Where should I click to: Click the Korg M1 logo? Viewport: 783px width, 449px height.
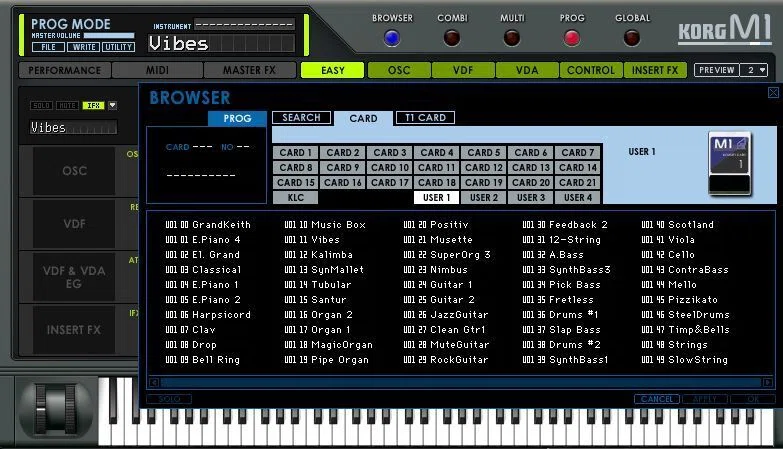point(724,29)
